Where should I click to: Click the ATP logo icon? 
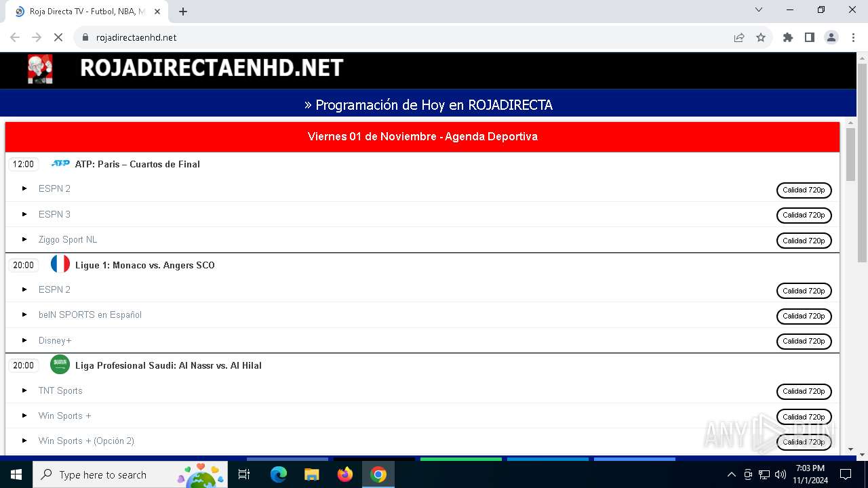[60, 163]
